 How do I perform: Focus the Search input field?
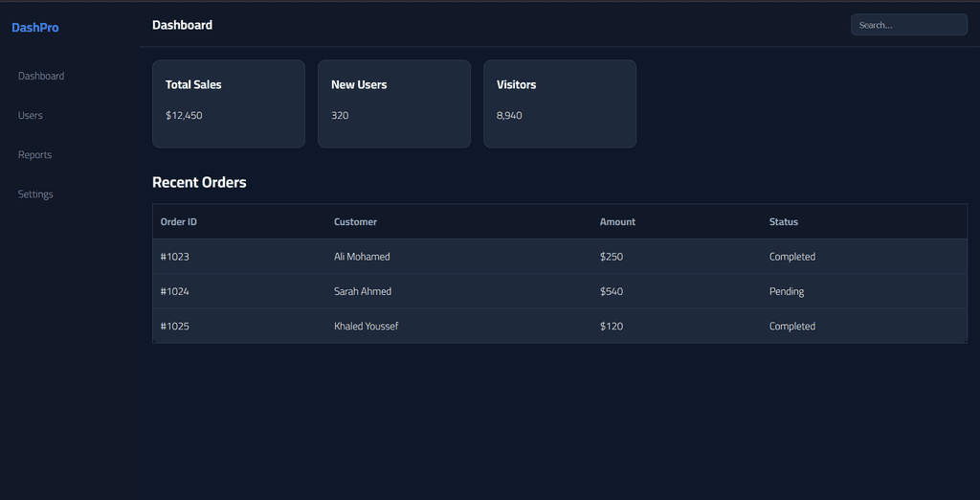908,25
